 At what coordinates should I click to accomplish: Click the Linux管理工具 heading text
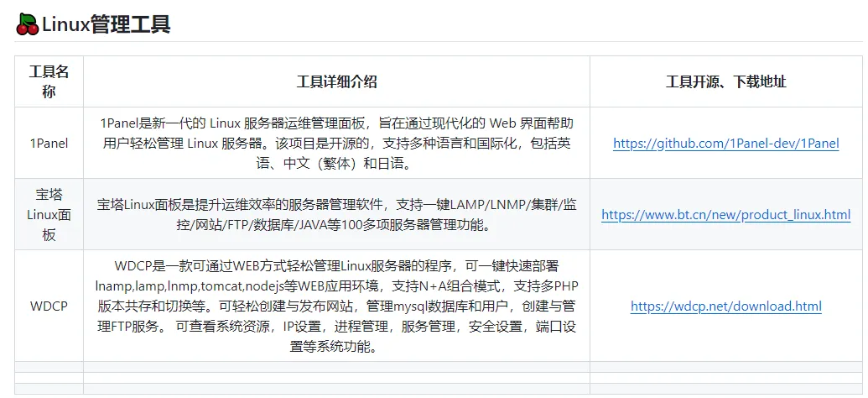tap(107, 24)
